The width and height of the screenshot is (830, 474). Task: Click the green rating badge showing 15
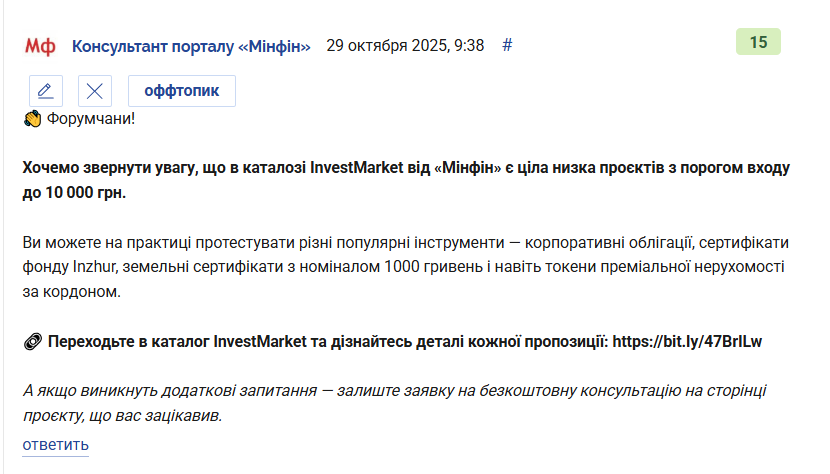pos(758,42)
